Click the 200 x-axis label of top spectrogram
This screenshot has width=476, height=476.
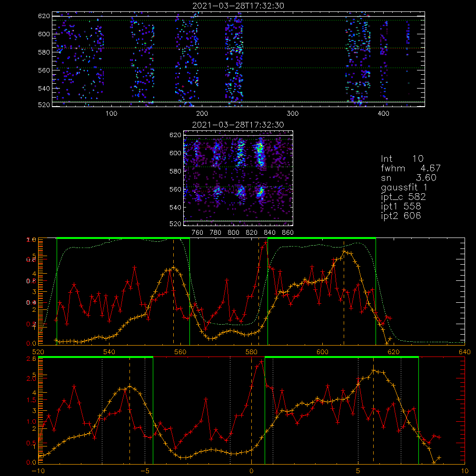202,114
